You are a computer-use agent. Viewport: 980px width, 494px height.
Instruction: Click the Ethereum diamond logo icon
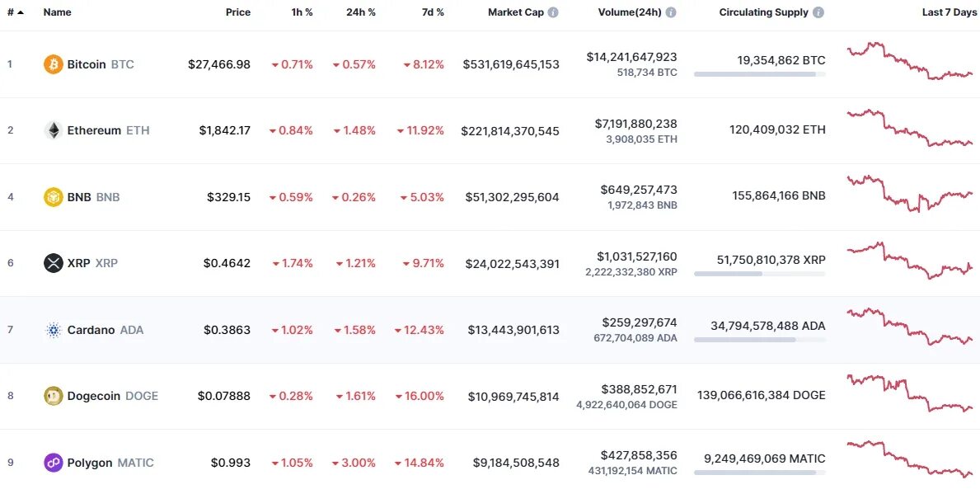click(x=53, y=130)
